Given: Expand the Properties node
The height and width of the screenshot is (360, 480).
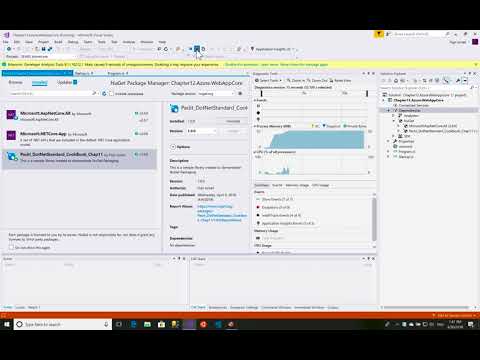Looking at the screenshot, I should click(x=388, y=141).
